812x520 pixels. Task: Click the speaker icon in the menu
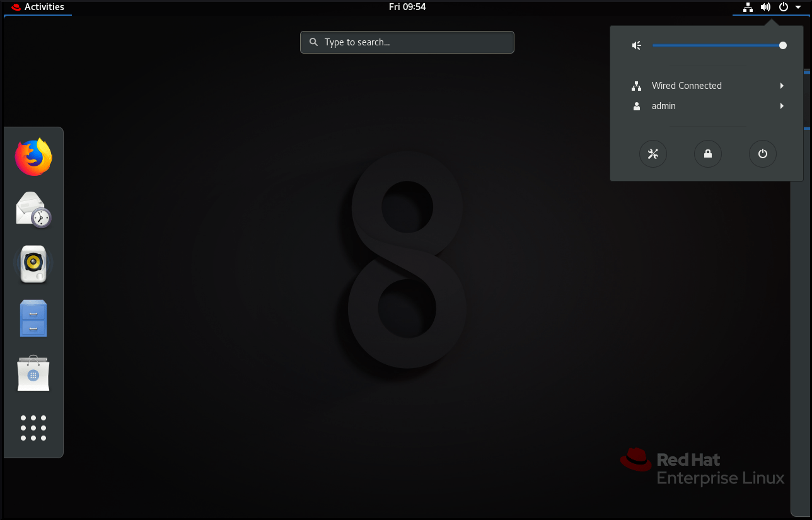tap(636, 45)
